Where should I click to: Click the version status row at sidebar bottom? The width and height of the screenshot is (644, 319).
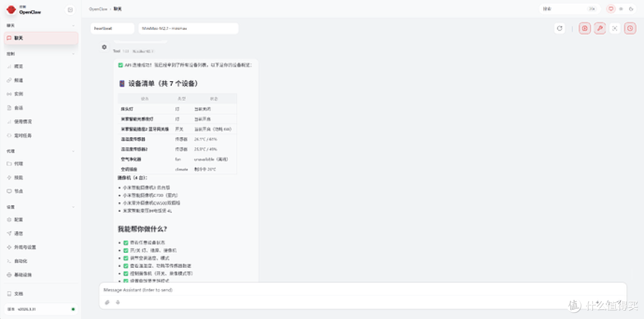(x=41, y=309)
